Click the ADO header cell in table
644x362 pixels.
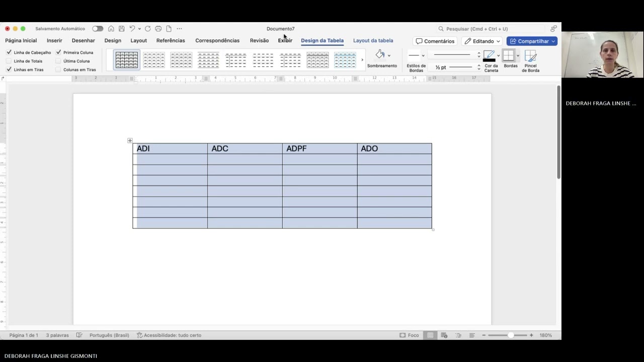(394, 148)
